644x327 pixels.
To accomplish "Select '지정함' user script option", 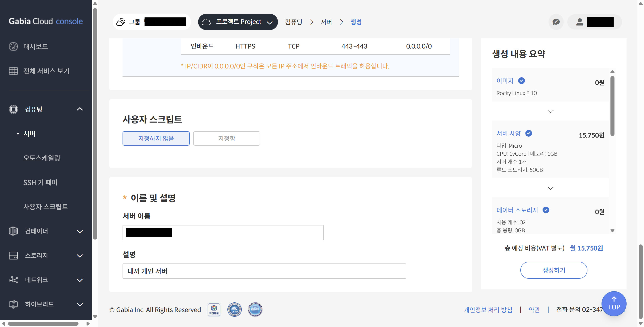I will coord(227,138).
